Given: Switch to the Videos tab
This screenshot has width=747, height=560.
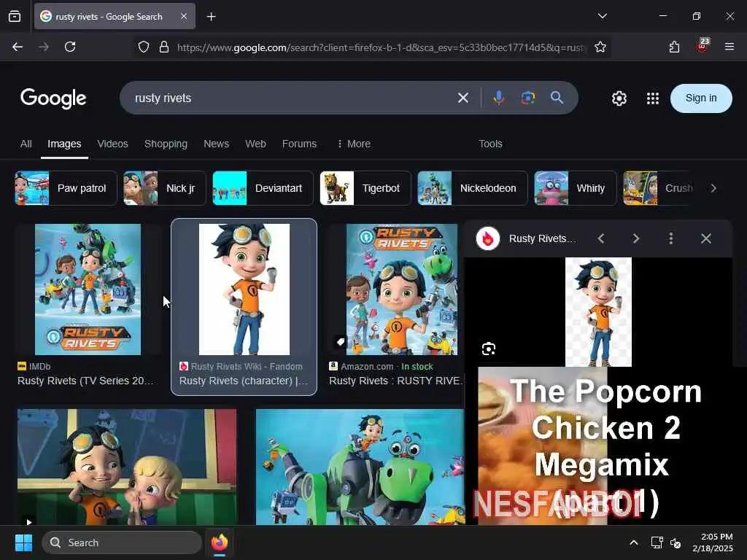Looking at the screenshot, I should tap(112, 144).
